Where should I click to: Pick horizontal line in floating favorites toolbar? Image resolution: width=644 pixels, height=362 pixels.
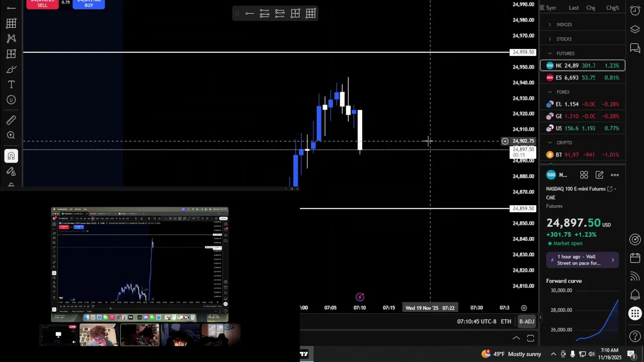point(250,14)
